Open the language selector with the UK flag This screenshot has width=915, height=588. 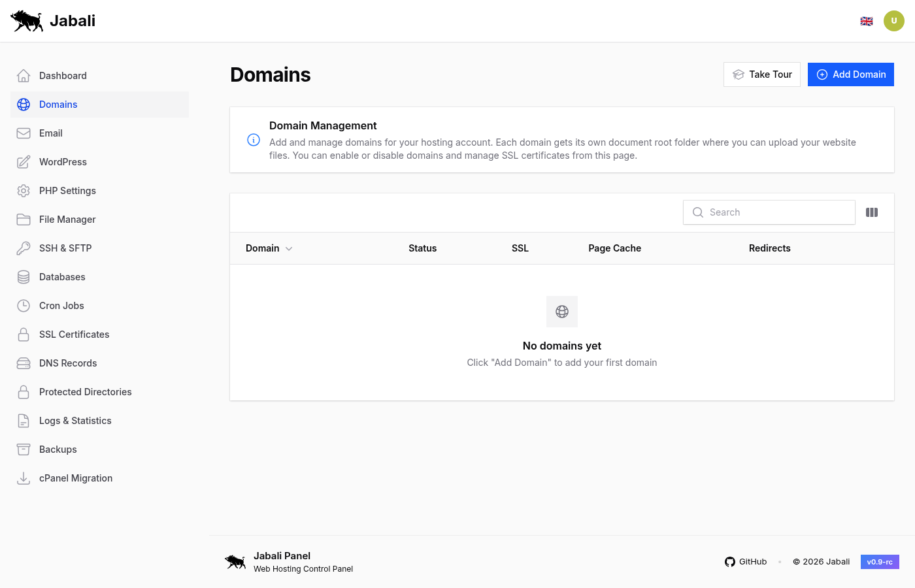[867, 20]
